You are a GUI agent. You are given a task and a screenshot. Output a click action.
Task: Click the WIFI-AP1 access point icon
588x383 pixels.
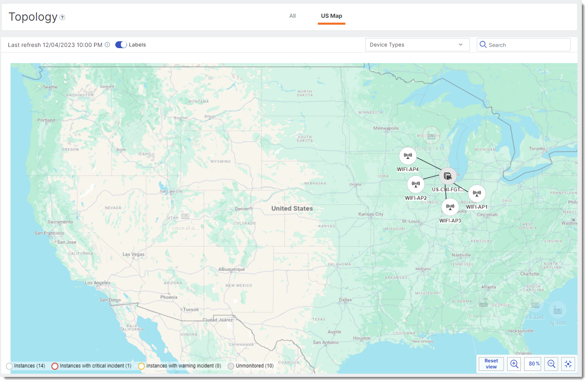tap(477, 193)
